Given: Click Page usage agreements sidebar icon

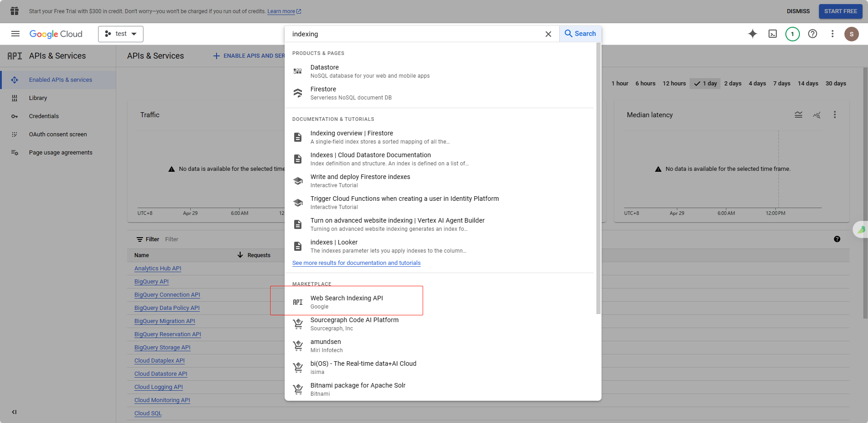Looking at the screenshot, I should 15,153.
